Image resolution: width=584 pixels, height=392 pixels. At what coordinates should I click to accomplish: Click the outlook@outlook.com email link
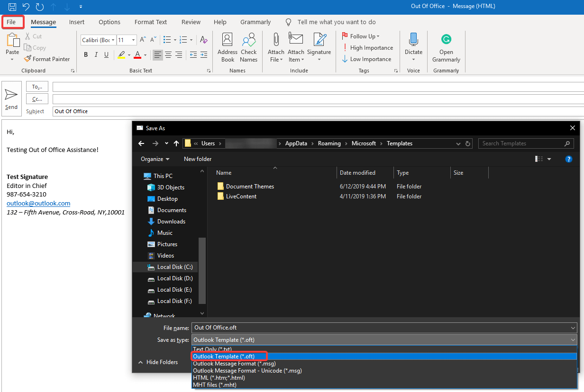[x=38, y=203]
